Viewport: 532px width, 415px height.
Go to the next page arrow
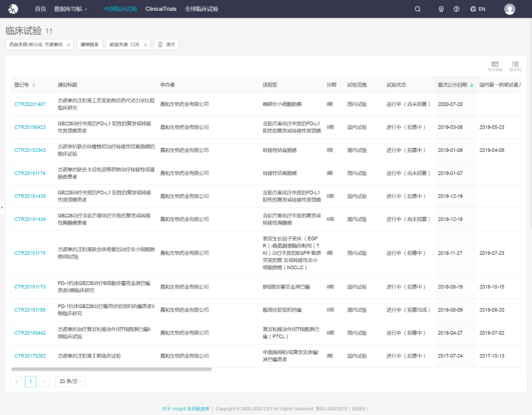click(44, 381)
